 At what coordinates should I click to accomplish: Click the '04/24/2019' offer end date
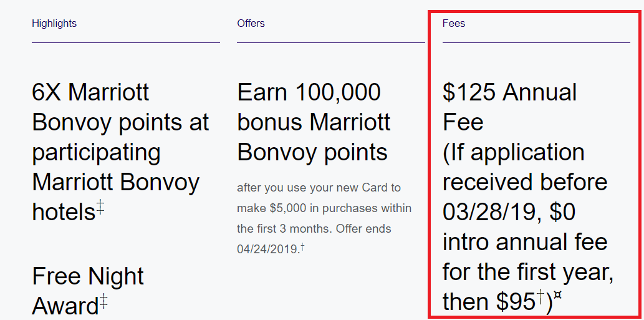(x=268, y=249)
